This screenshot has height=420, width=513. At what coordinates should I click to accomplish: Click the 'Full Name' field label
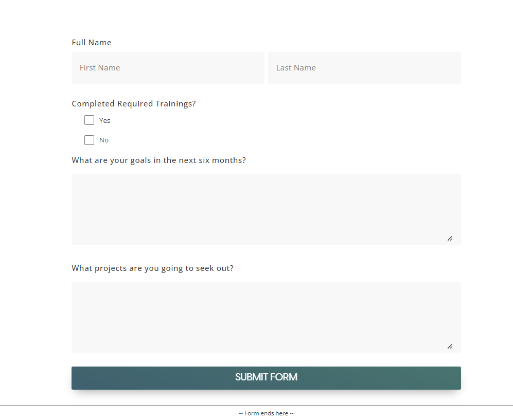coord(92,43)
